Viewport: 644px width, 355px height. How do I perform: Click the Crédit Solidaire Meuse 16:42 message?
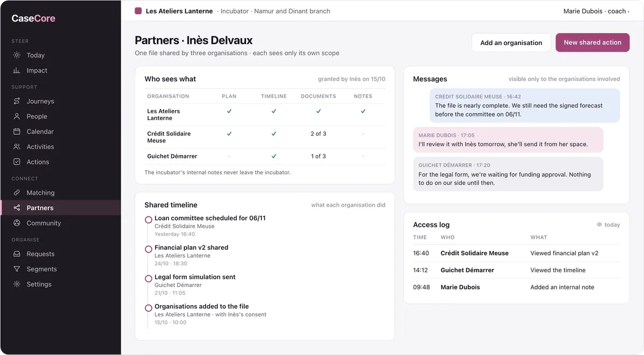(x=525, y=105)
